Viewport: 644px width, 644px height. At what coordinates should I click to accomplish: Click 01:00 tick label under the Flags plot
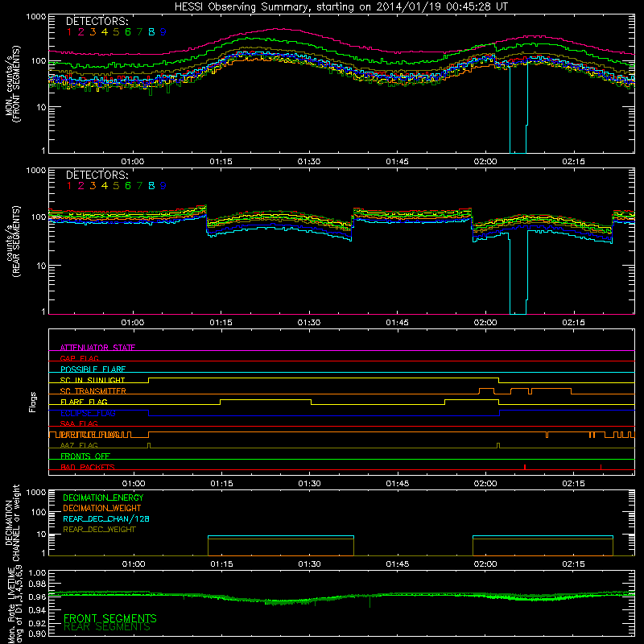tap(134, 484)
